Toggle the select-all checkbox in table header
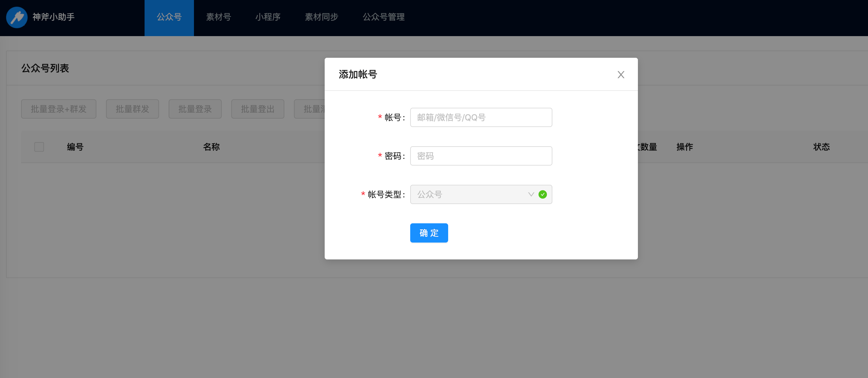868x378 pixels. pos(39,147)
